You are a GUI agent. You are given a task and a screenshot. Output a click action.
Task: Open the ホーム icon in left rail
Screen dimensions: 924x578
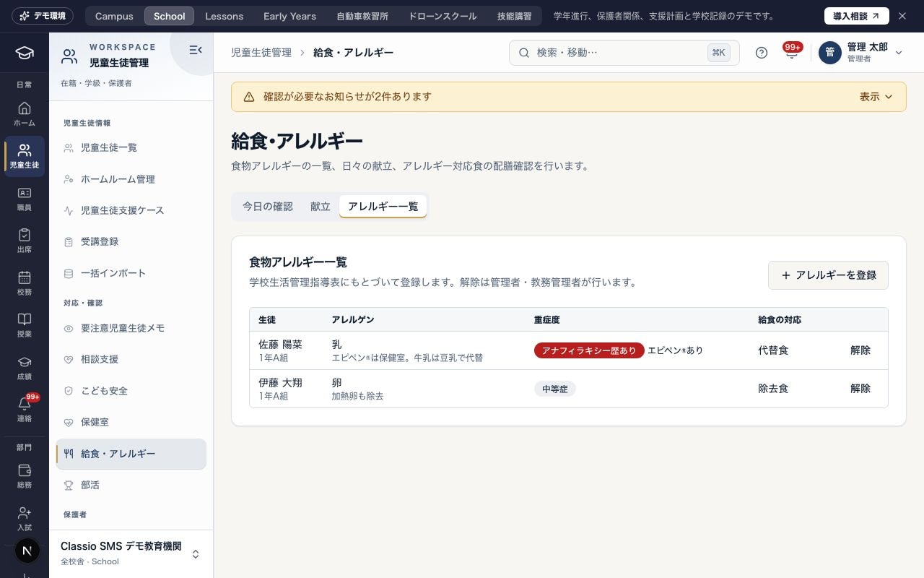(24, 114)
